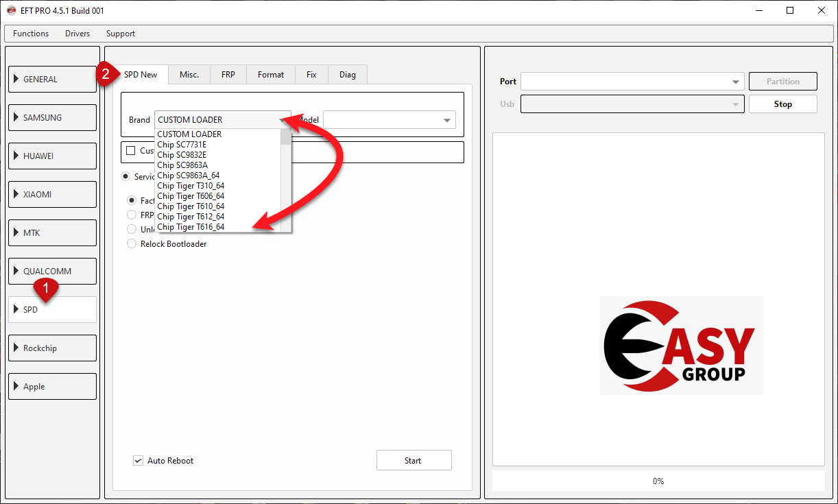Choose CUSTOM LOADER from brand list
Viewport: 838px width, 504px height.
click(x=218, y=134)
